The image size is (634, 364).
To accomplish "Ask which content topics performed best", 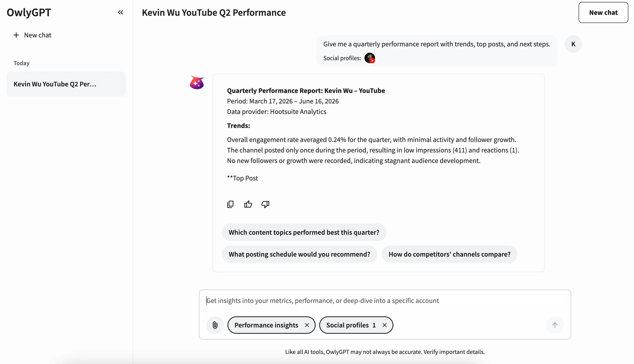I will 304,232.
